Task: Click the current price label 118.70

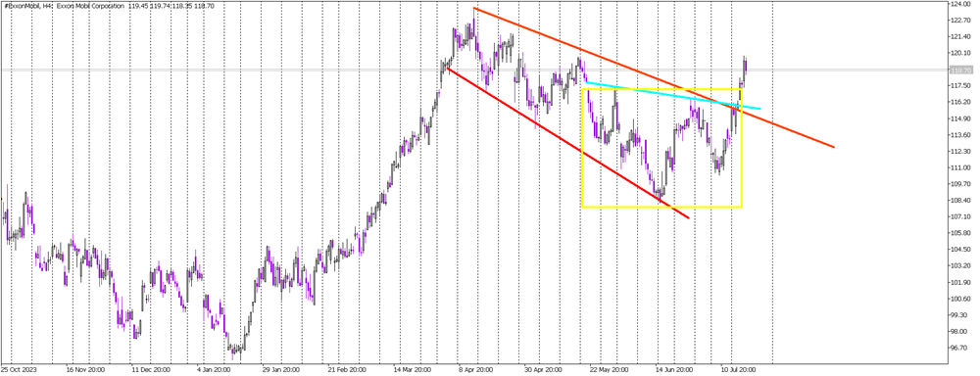Action: point(959,70)
